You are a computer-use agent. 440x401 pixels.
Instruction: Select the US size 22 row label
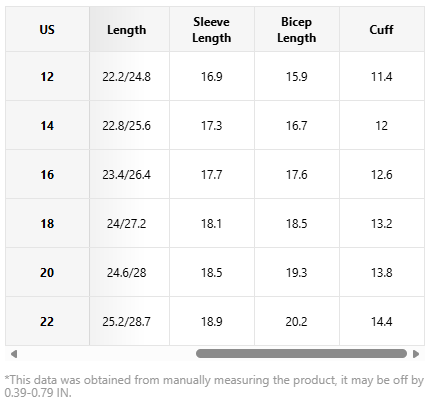(x=47, y=321)
